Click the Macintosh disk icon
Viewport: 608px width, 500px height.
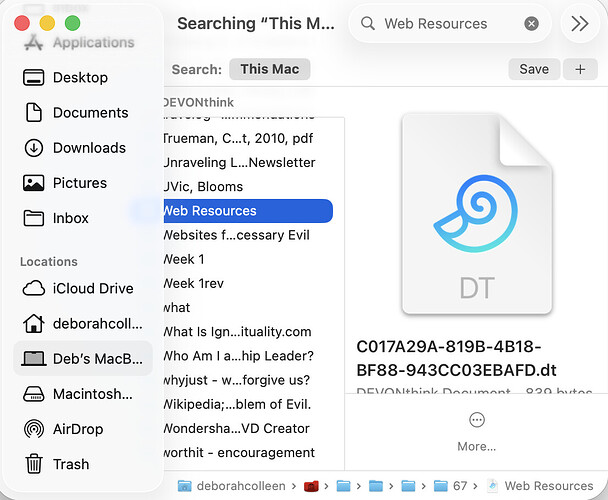click(33, 394)
